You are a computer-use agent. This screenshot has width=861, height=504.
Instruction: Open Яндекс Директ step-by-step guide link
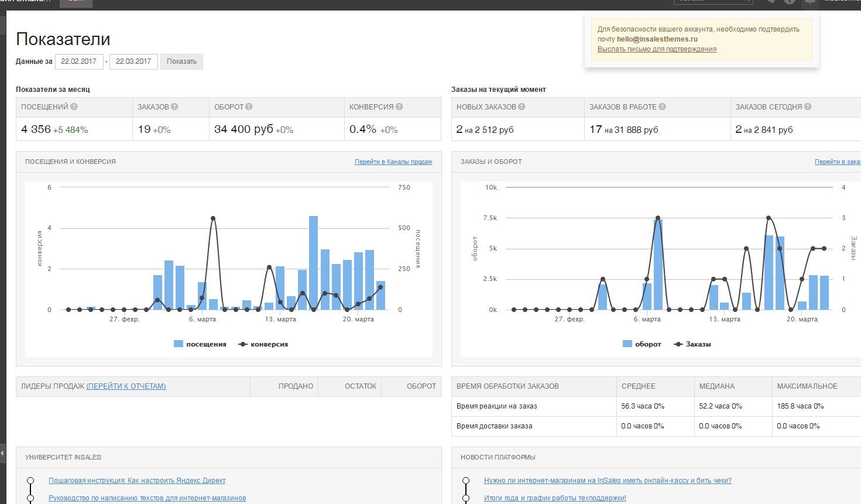click(x=137, y=481)
